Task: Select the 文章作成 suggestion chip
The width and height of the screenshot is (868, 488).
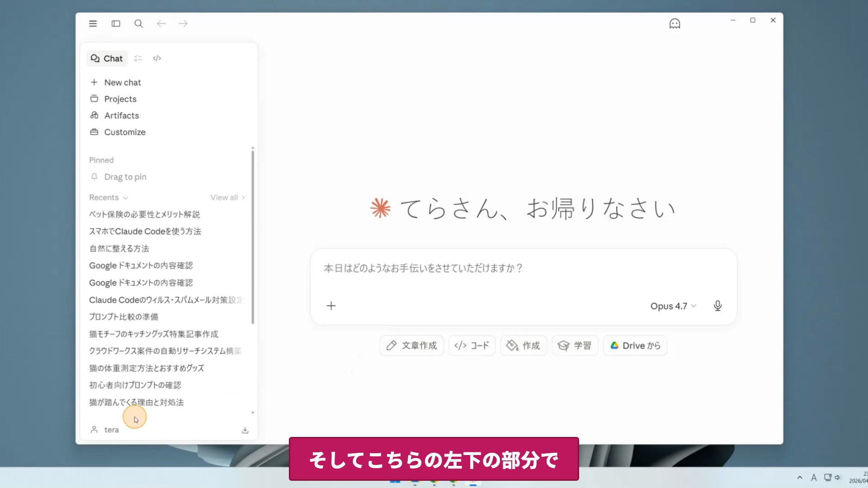Action: tap(411, 346)
